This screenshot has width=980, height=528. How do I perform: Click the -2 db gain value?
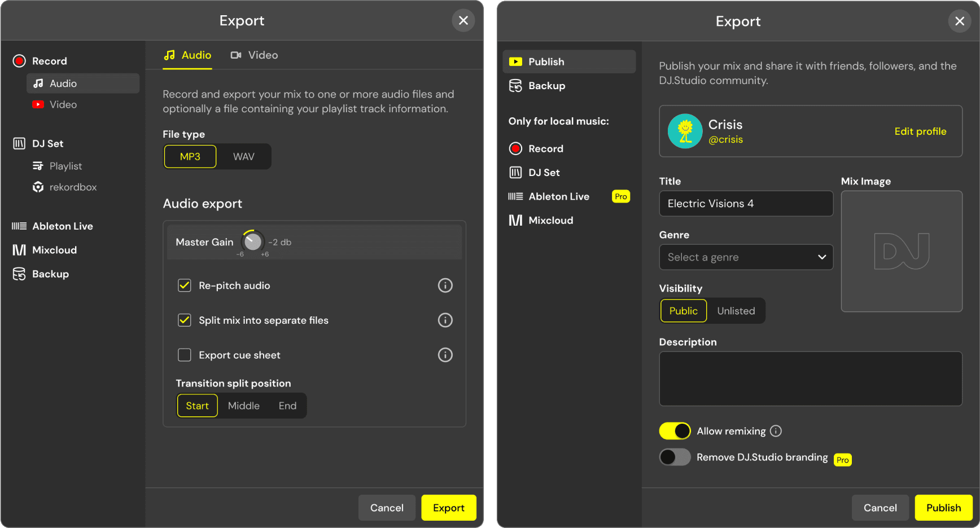[280, 242]
